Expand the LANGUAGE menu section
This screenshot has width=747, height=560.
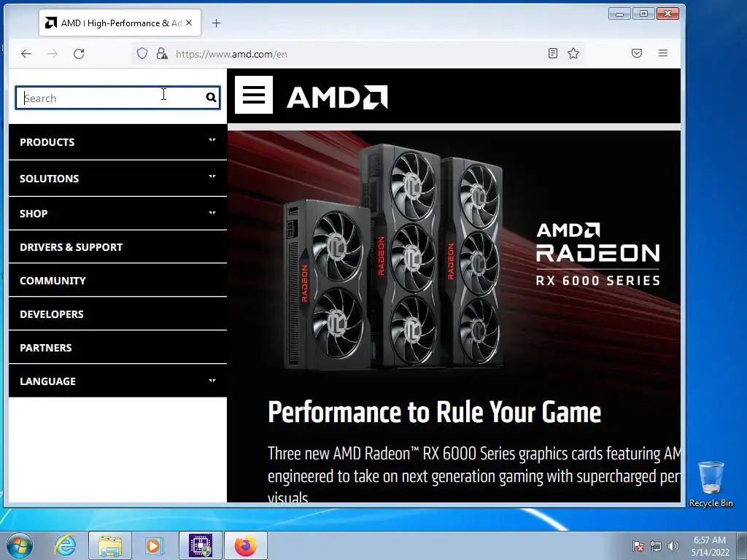[117, 381]
